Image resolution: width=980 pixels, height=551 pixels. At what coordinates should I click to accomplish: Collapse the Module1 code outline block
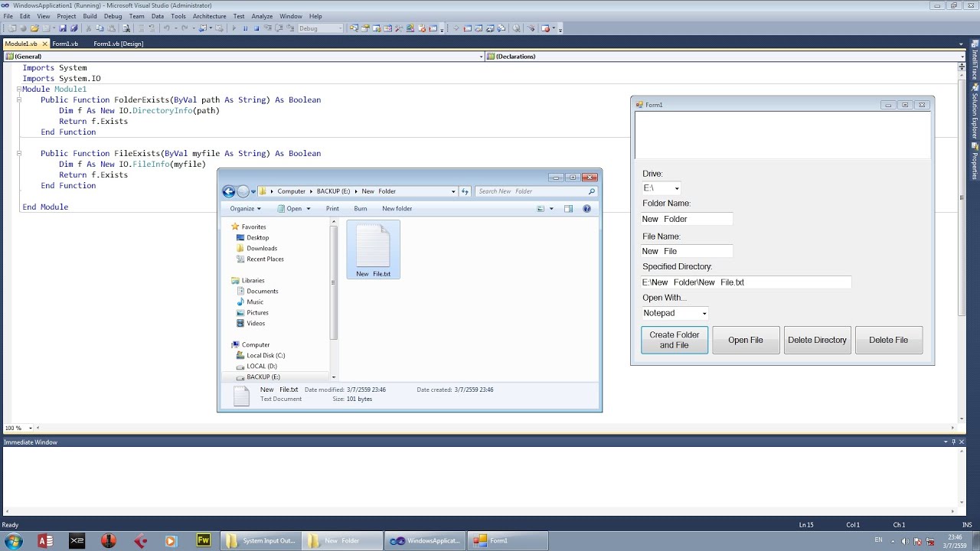(18, 90)
